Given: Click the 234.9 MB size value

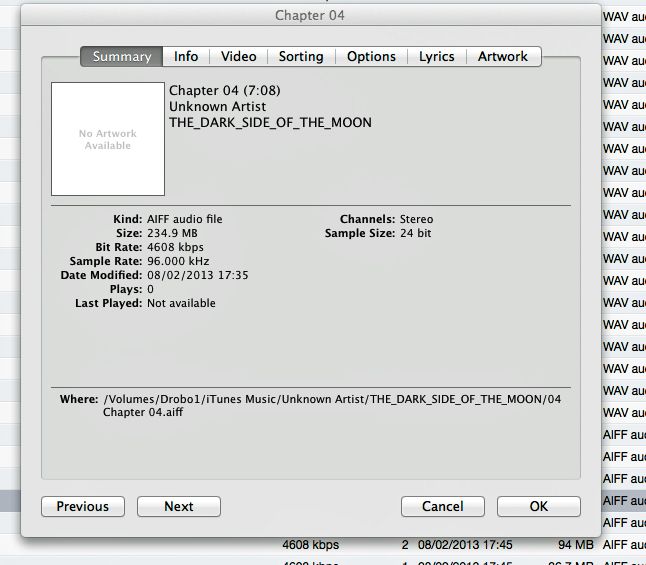Looking at the screenshot, I should [x=172, y=233].
